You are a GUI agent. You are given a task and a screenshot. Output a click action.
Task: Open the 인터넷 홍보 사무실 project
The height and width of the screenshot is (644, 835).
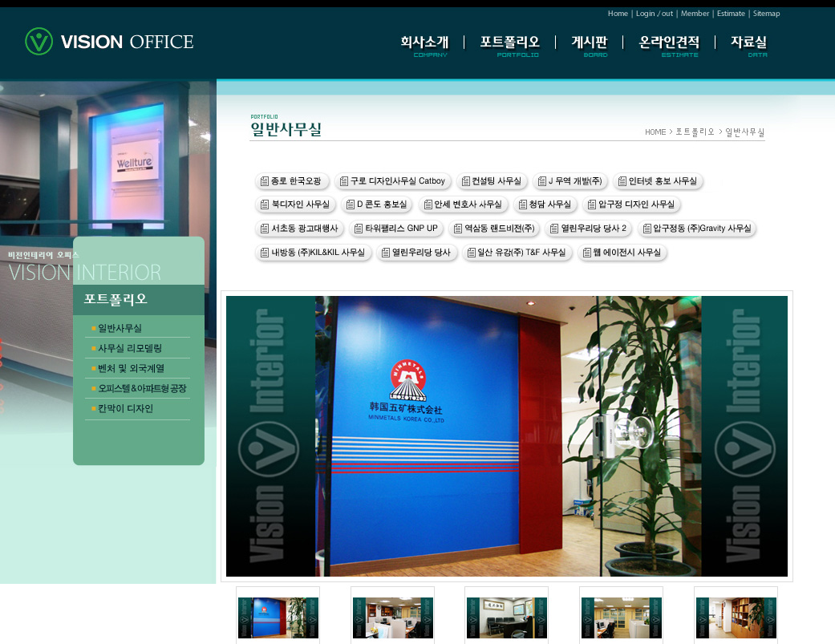[659, 181]
